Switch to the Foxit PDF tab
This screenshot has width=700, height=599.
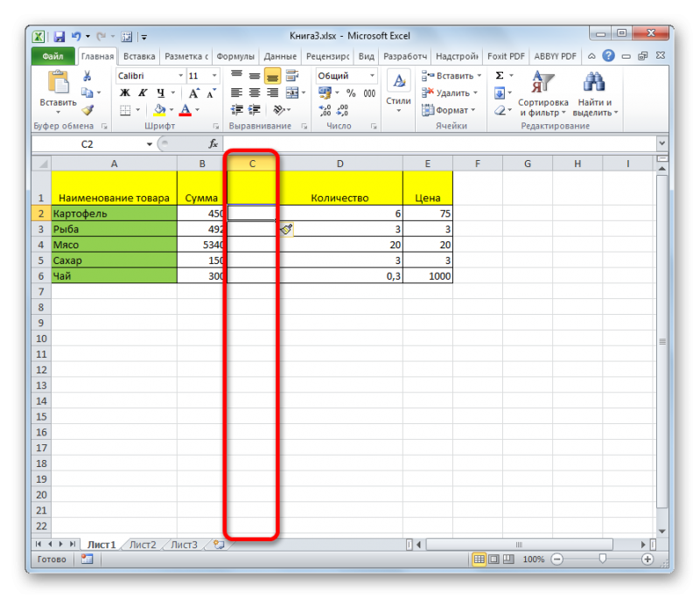(506, 57)
